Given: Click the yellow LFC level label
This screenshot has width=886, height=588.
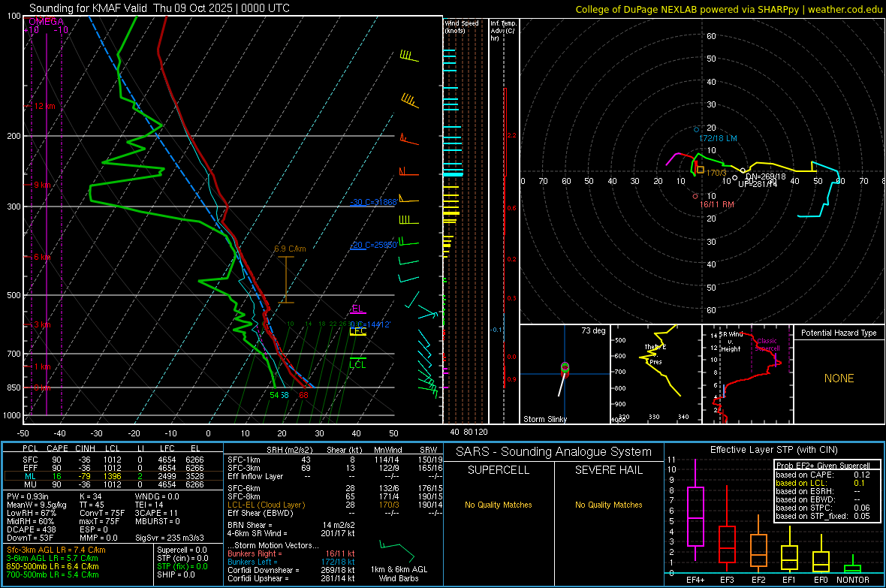Looking at the screenshot, I should click(x=357, y=332).
